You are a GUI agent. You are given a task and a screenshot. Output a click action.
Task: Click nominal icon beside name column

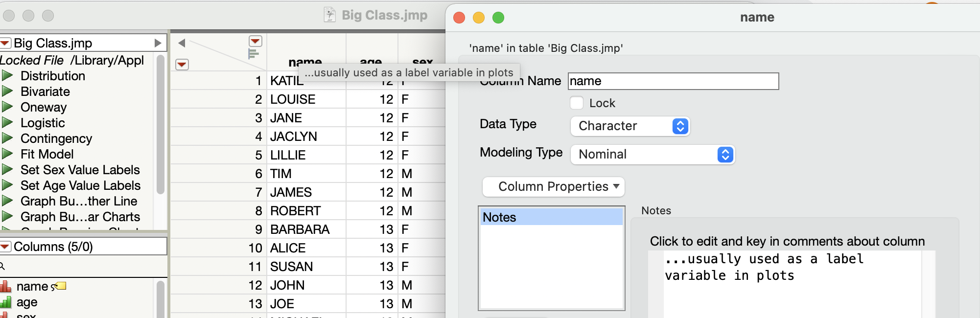(x=5, y=286)
